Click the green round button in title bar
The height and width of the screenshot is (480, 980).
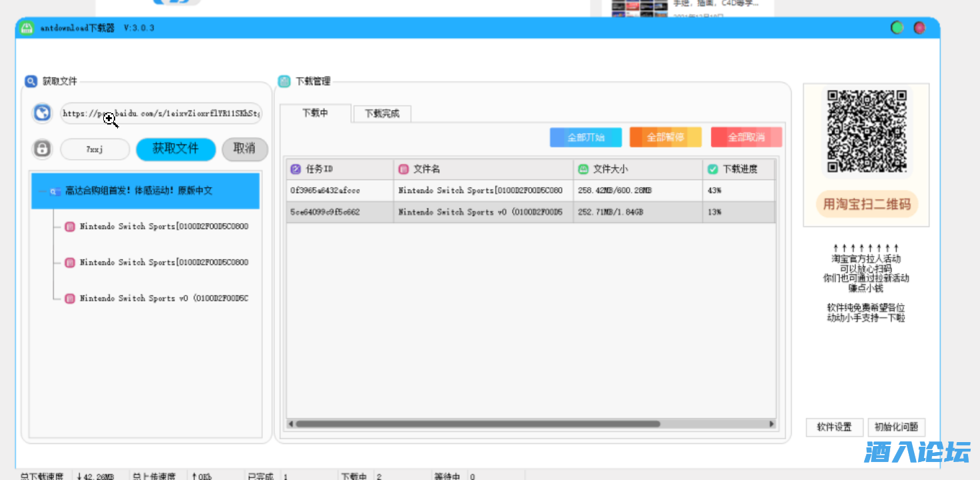(x=897, y=28)
